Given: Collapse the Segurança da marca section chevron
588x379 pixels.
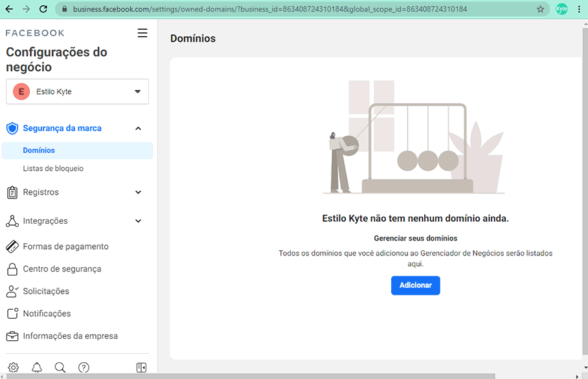Looking at the screenshot, I should pyautogui.click(x=138, y=129).
